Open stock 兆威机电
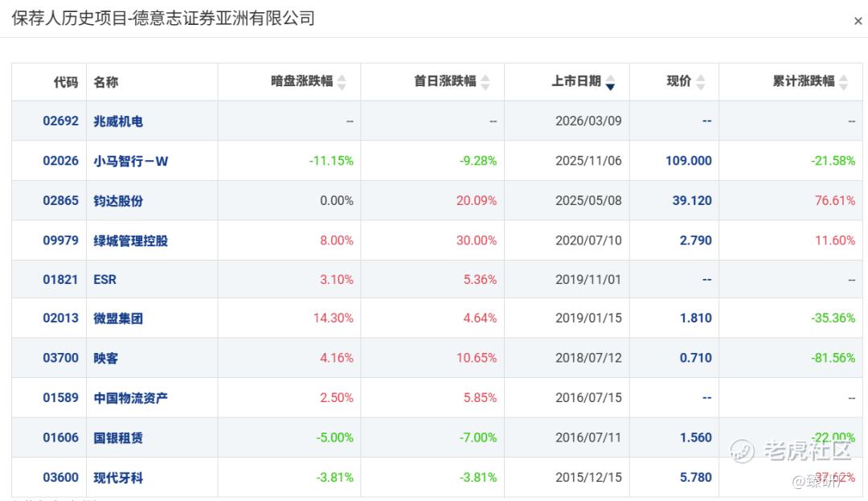 tap(118, 121)
